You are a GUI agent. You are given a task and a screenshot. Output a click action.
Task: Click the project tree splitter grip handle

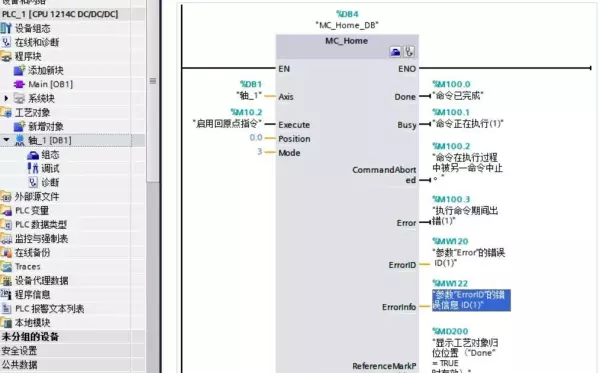[153, 81]
